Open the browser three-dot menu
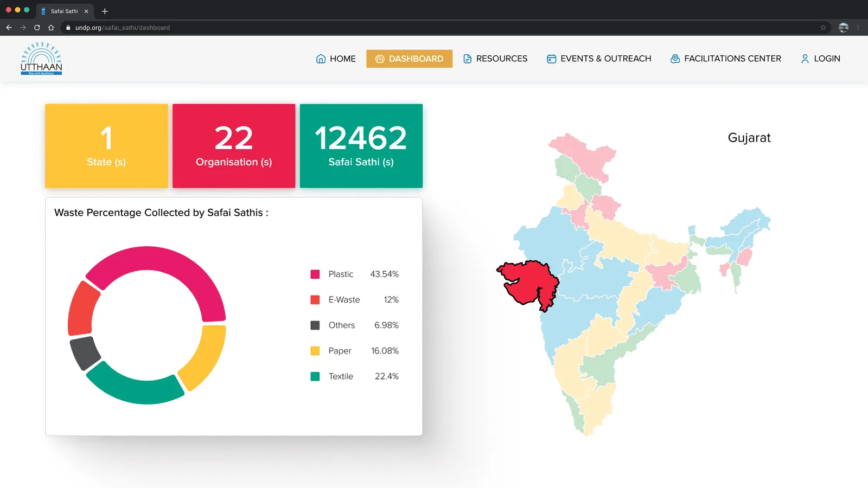This screenshot has height=488, width=868. point(858,28)
